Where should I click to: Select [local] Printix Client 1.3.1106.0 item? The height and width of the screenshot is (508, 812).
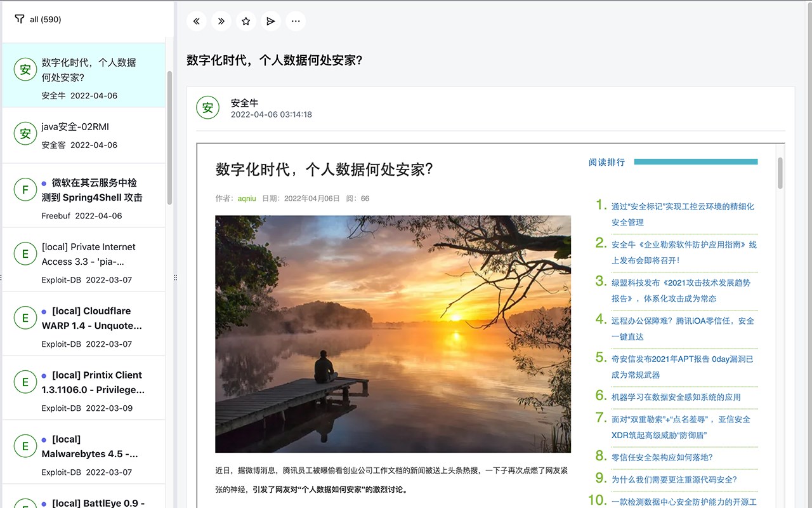(84, 388)
